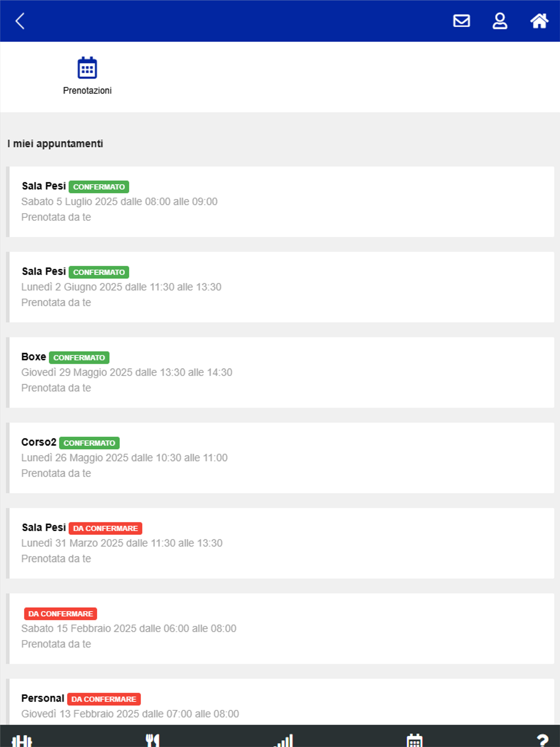The height and width of the screenshot is (747, 560).
Task: Open messages via the envelope icon
Action: pos(461,21)
